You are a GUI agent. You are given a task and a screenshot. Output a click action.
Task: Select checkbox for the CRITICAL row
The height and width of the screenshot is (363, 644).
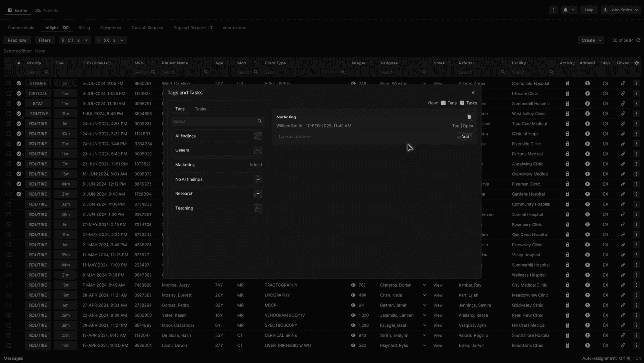coord(9,94)
